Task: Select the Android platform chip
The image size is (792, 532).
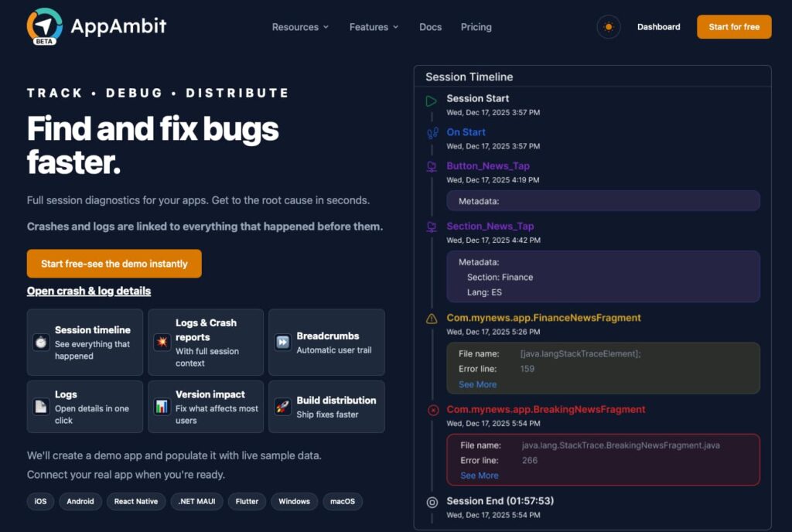Action: click(x=80, y=501)
